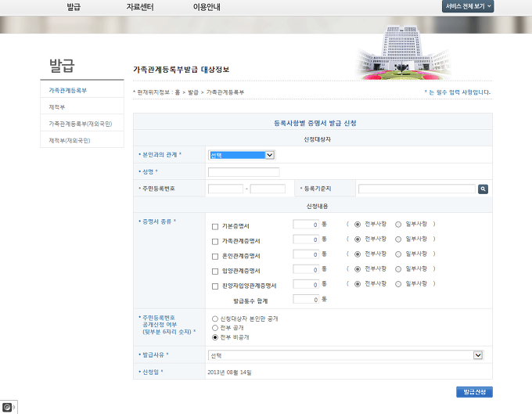Click the 등록기준지 search magnifier icon
The height and width of the screenshot is (414, 532).
(x=483, y=189)
